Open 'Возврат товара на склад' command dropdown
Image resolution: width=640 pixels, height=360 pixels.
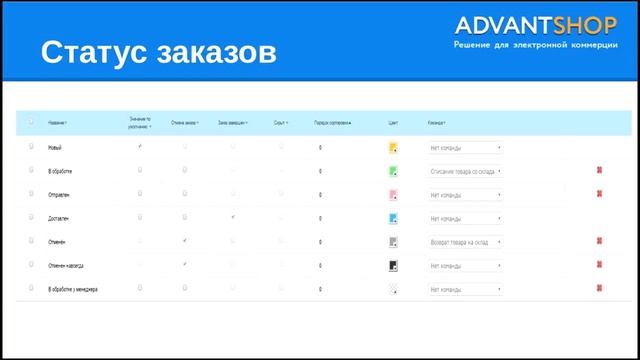[x=465, y=242]
